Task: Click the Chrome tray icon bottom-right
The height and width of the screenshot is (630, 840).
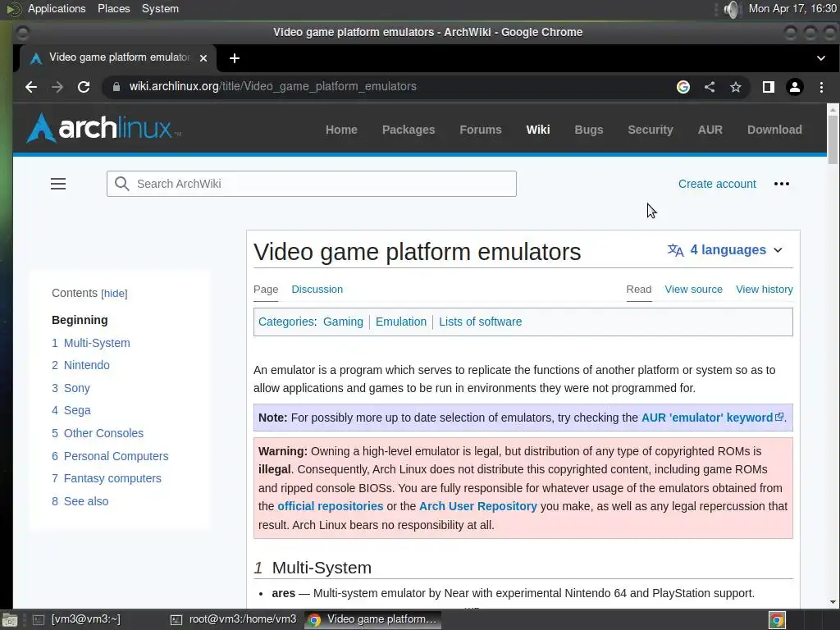Action: pyautogui.click(x=778, y=620)
